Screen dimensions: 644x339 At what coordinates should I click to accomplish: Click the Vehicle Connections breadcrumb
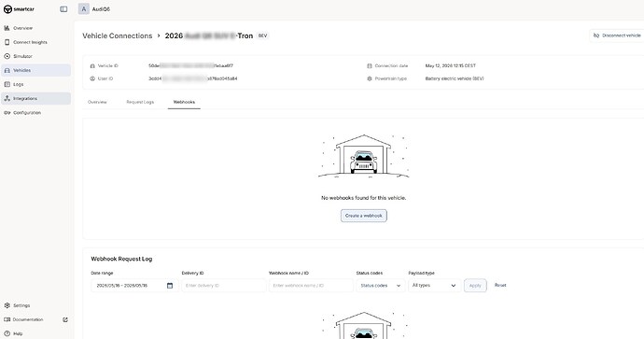117,35
